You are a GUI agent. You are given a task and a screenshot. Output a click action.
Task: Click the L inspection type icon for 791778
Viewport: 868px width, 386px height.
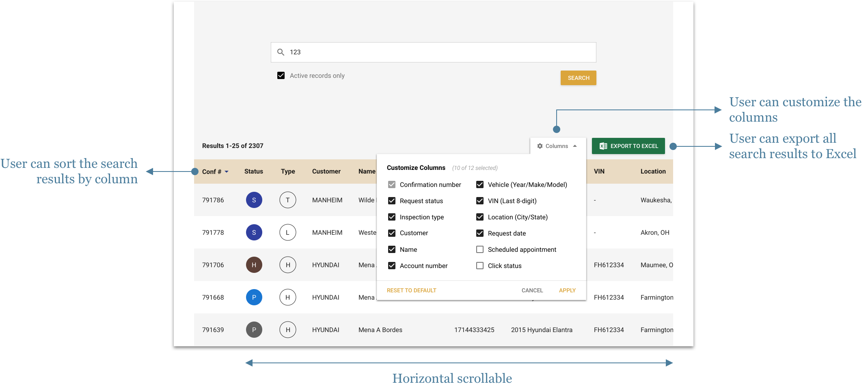tap(287, 232)
